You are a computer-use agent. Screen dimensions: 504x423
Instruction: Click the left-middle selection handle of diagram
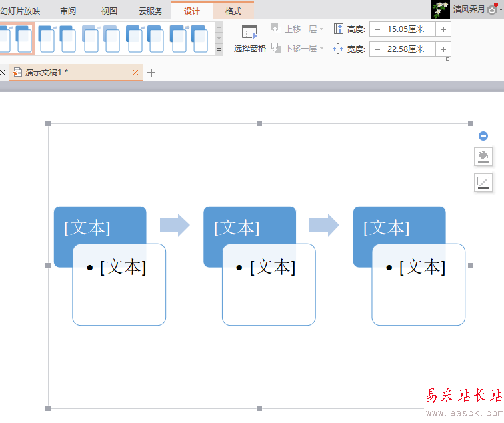(x=48, y=266)
